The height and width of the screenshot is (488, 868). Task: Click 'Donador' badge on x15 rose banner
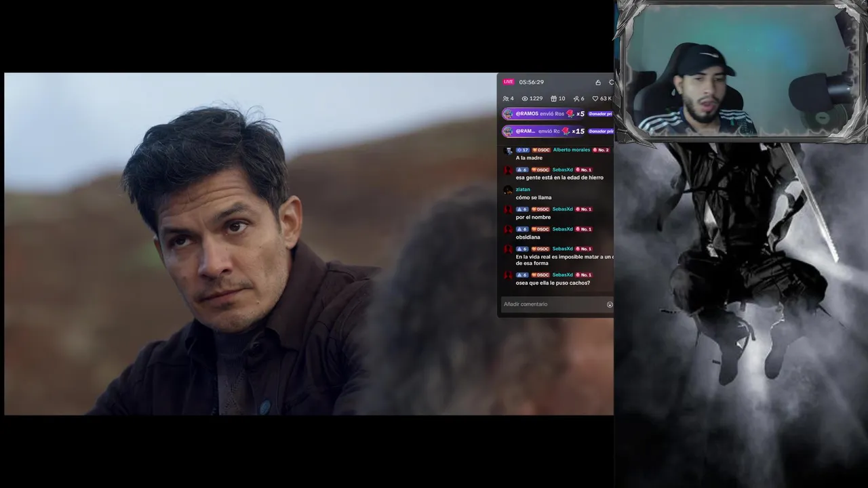click(600, 131)
